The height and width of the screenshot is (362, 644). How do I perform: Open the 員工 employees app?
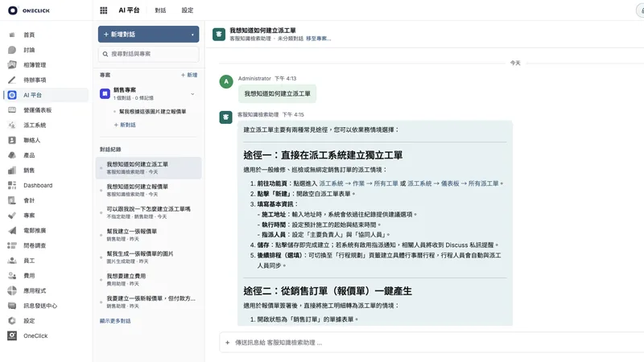point(29,261)
